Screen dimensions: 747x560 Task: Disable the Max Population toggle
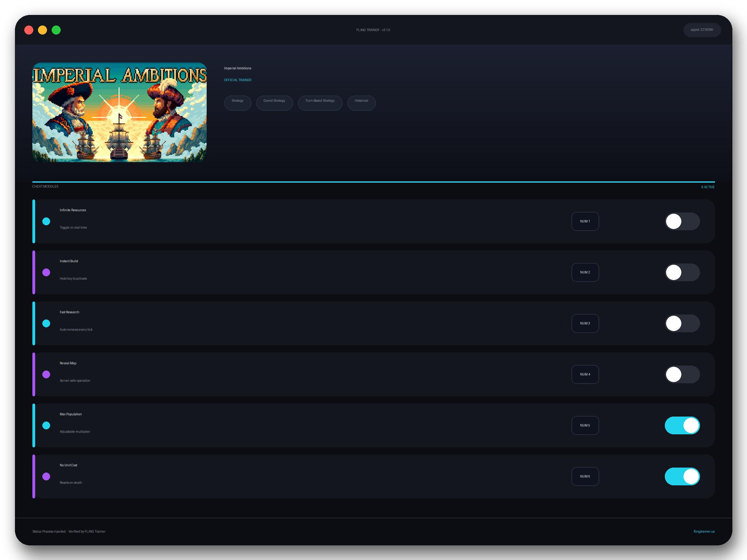pyautogui.click(x=682, y=425)
